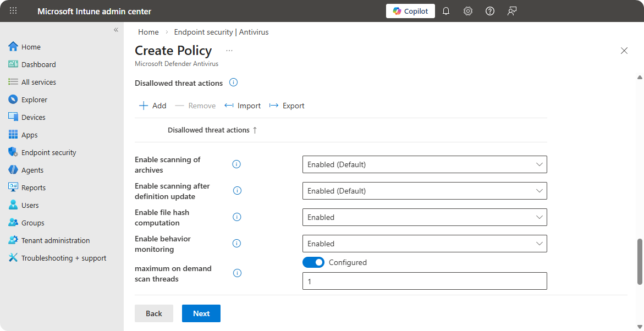Click the Next button
644x331 pixels.
point(201,313)
